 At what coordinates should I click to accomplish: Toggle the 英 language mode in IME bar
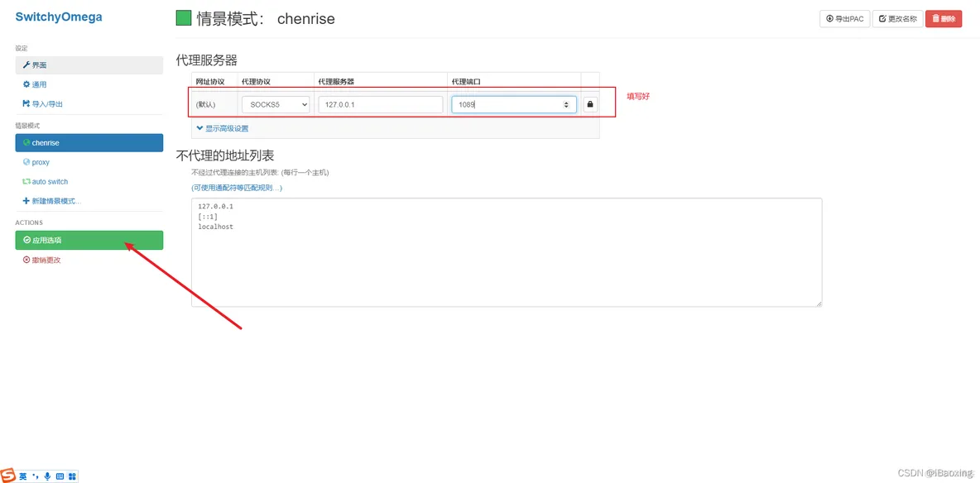click(22, 476)
